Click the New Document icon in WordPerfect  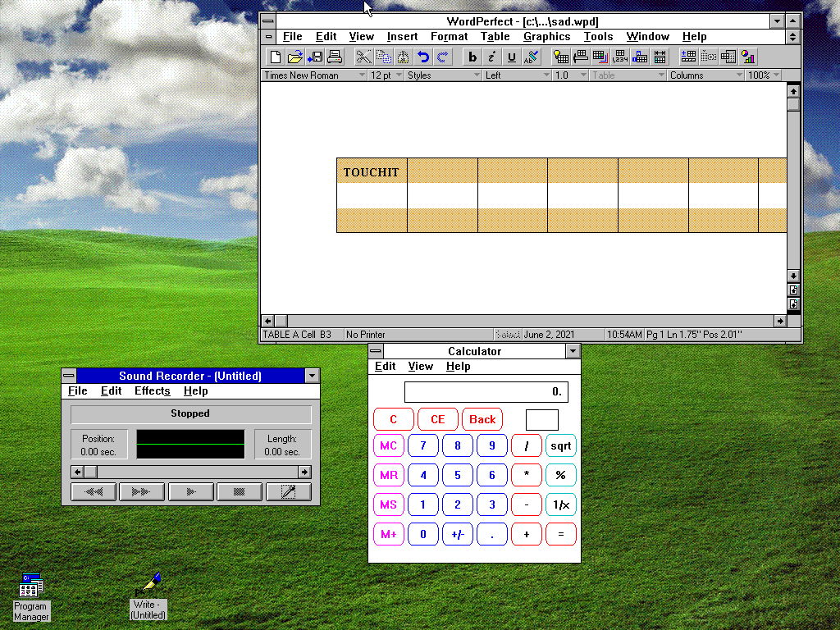coord(276,57)
